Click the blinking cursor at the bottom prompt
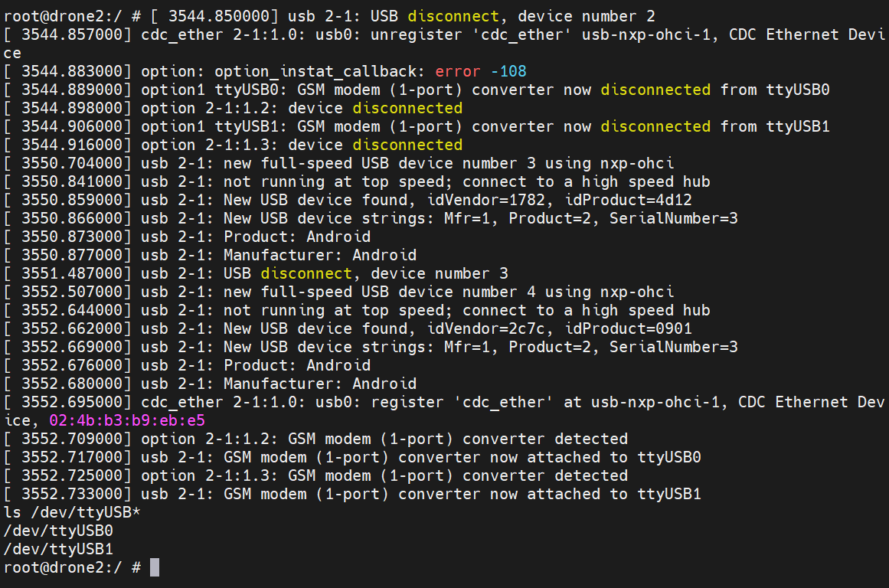This screenshot has width=889, height=588. tap(155, 567)
